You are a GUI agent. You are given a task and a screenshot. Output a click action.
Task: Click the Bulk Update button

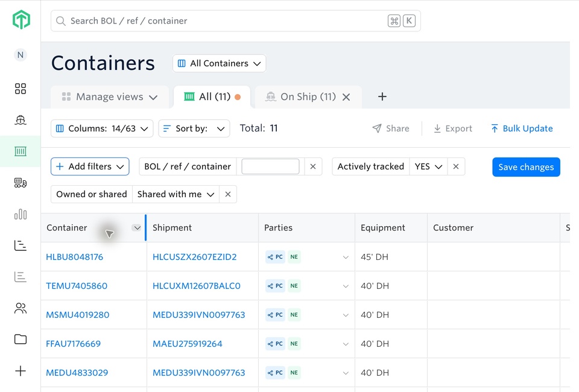(522, 128)
